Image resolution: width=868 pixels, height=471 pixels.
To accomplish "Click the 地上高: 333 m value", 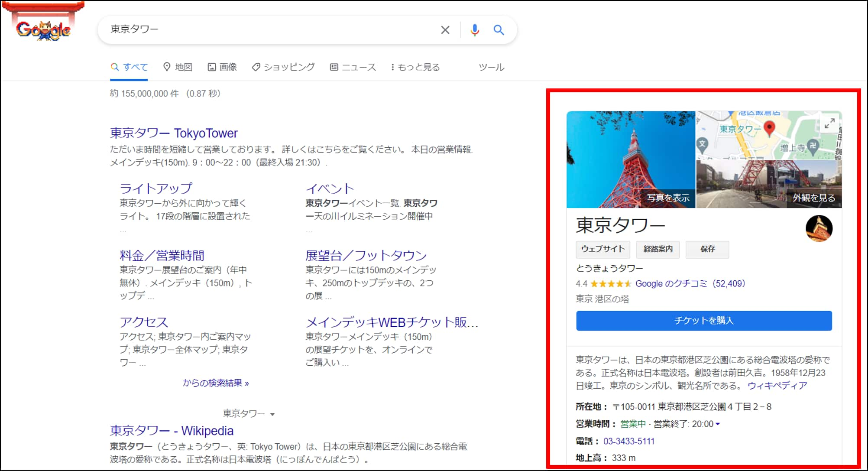I will click(624, 458).
